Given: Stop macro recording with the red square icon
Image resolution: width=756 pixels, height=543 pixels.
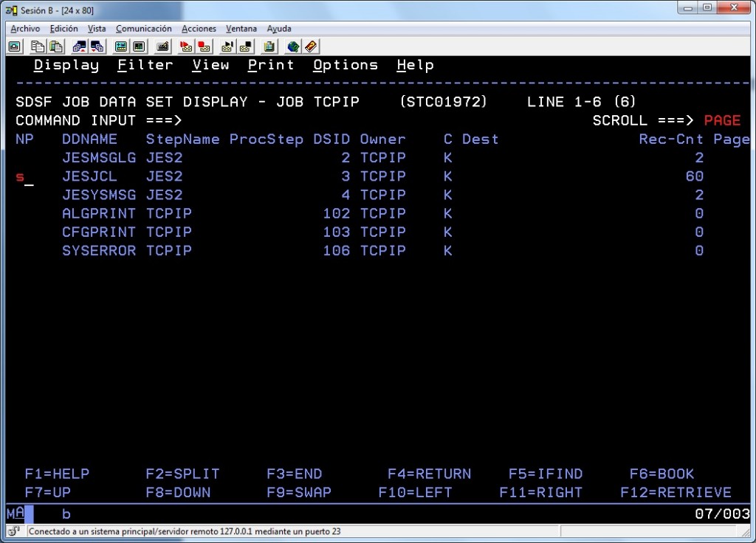Looking at the screenshot, I should [x=204, y=46].
